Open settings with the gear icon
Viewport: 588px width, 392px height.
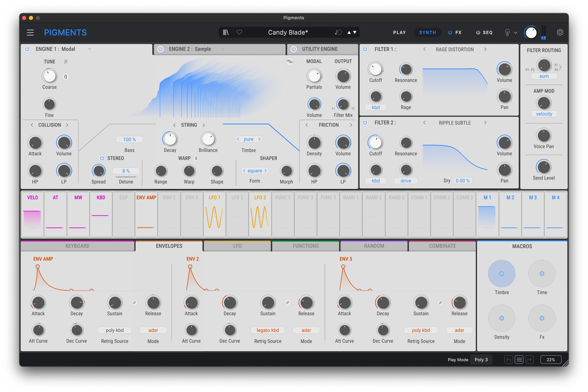[560, 32]
